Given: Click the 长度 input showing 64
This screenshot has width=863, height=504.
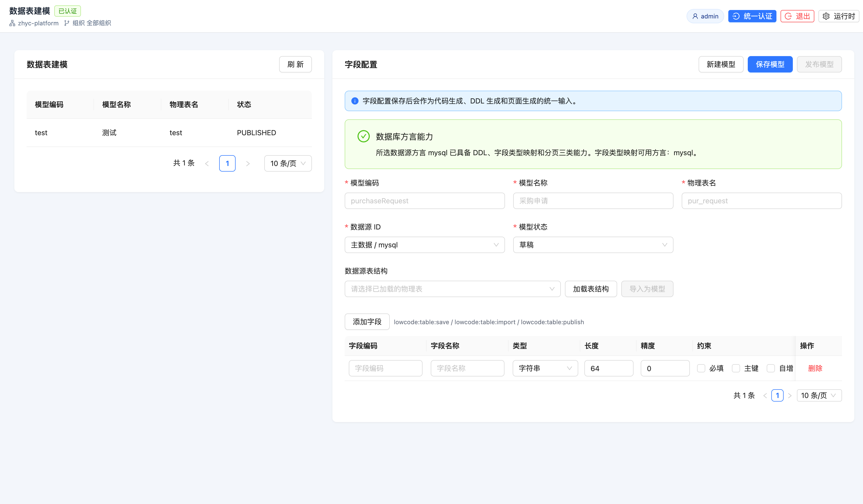Looking at the screenshot, I should point(609,368).
